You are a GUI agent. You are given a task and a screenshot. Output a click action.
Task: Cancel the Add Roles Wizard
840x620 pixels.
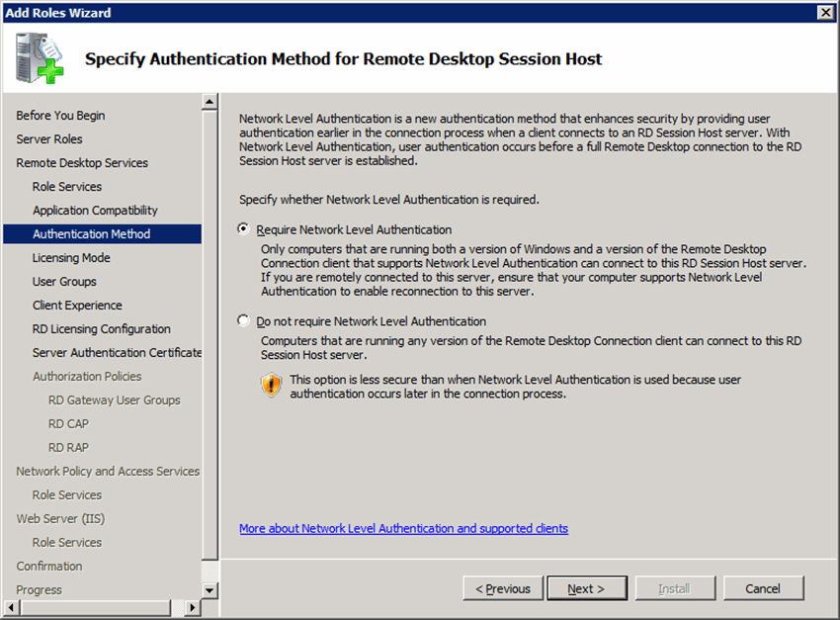click(763, 587)
